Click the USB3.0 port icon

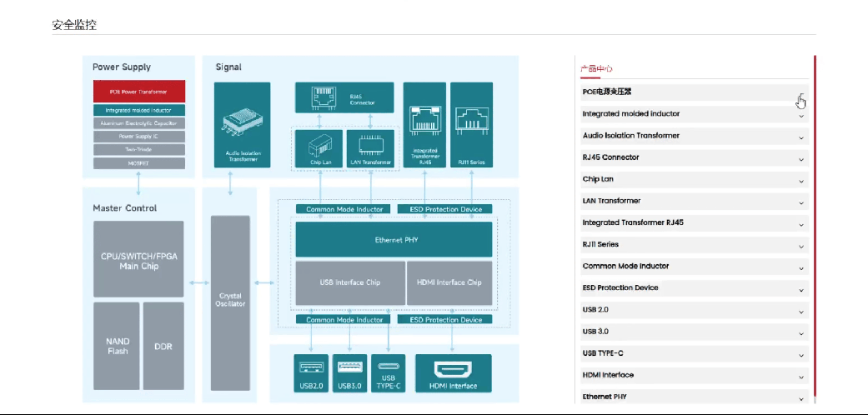[349, 373]
